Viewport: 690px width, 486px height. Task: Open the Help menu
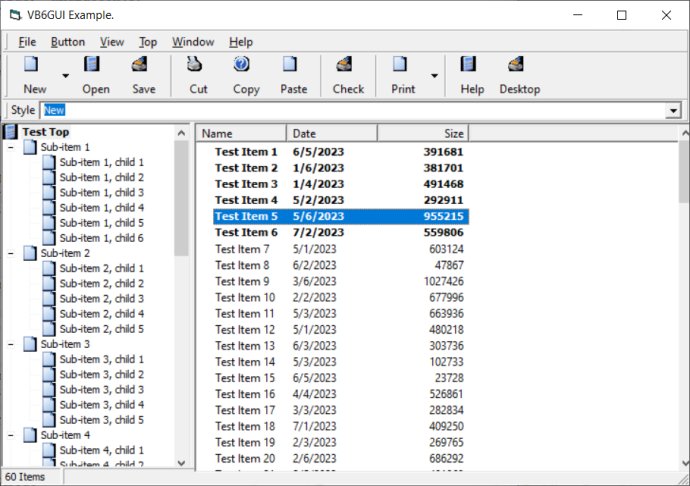tap(241, 42)
